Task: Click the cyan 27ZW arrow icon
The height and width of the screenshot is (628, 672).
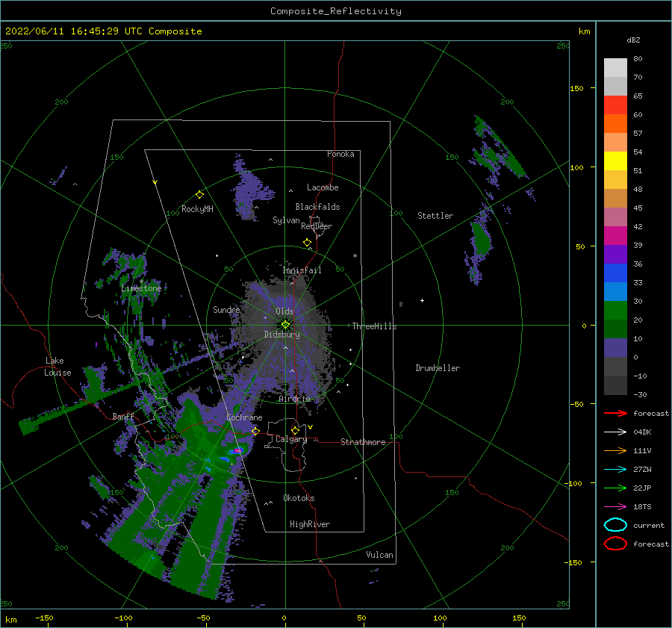Action: pyautogui.click(x=615, y=470)
